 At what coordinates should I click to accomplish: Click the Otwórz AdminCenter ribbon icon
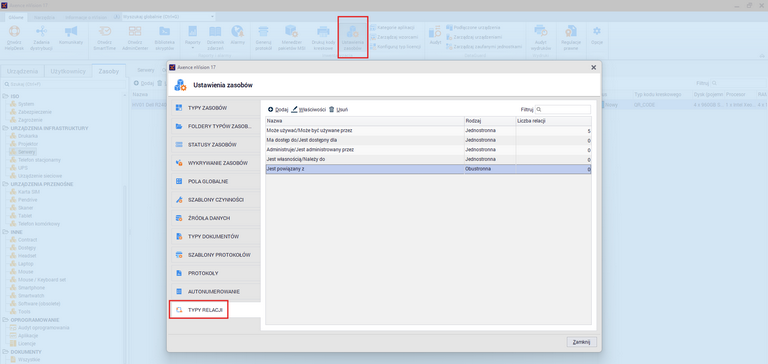click(135, 38)
